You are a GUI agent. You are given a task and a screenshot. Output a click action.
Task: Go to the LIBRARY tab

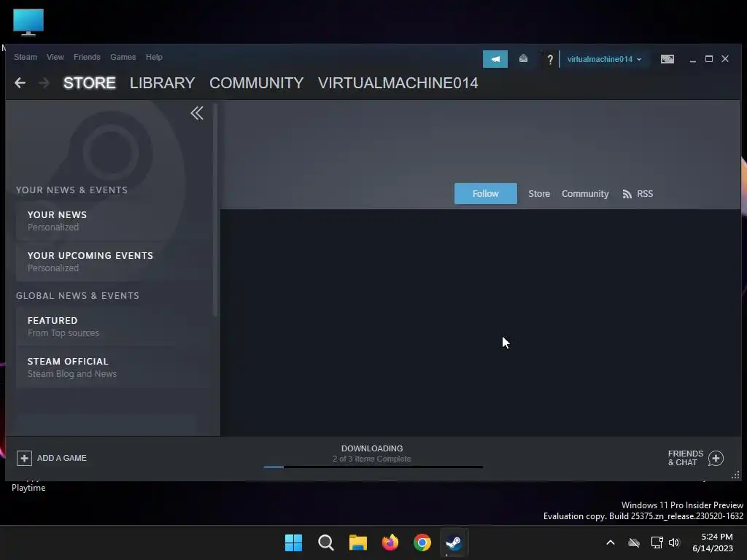162,83
